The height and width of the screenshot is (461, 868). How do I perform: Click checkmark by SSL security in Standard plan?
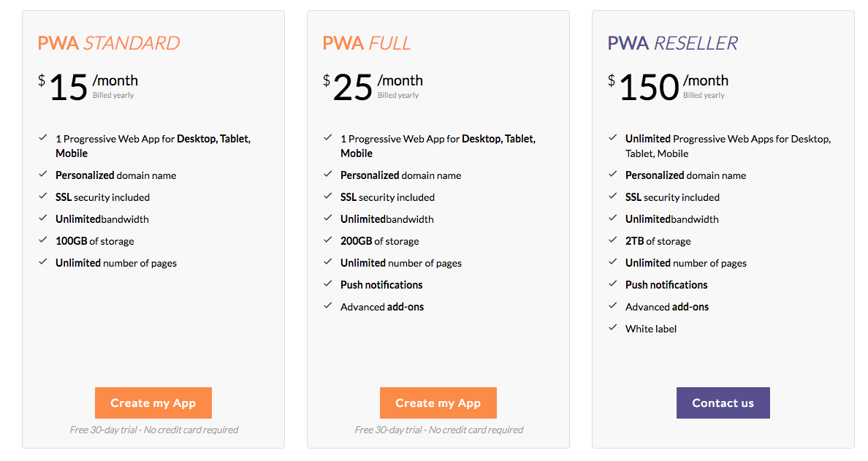click(x=43, y=197)
